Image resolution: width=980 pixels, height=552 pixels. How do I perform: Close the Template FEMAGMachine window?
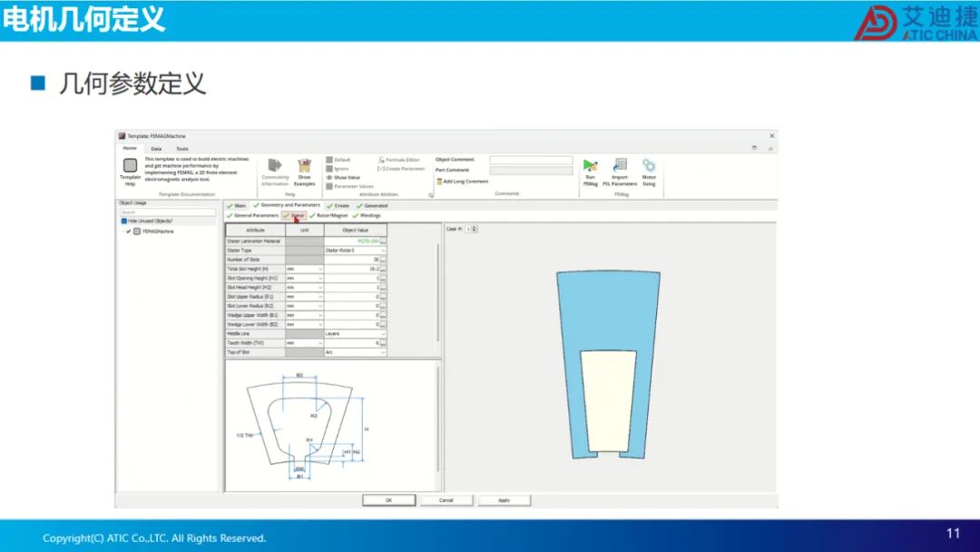click(x=772, y=135)
